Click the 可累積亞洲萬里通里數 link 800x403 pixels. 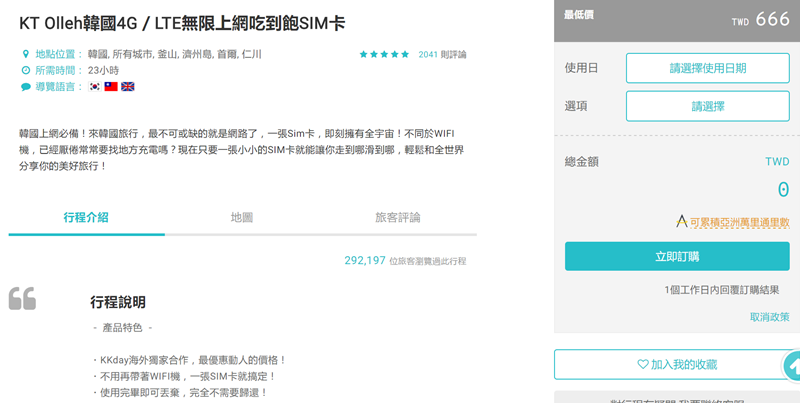[x=739, y=223]
